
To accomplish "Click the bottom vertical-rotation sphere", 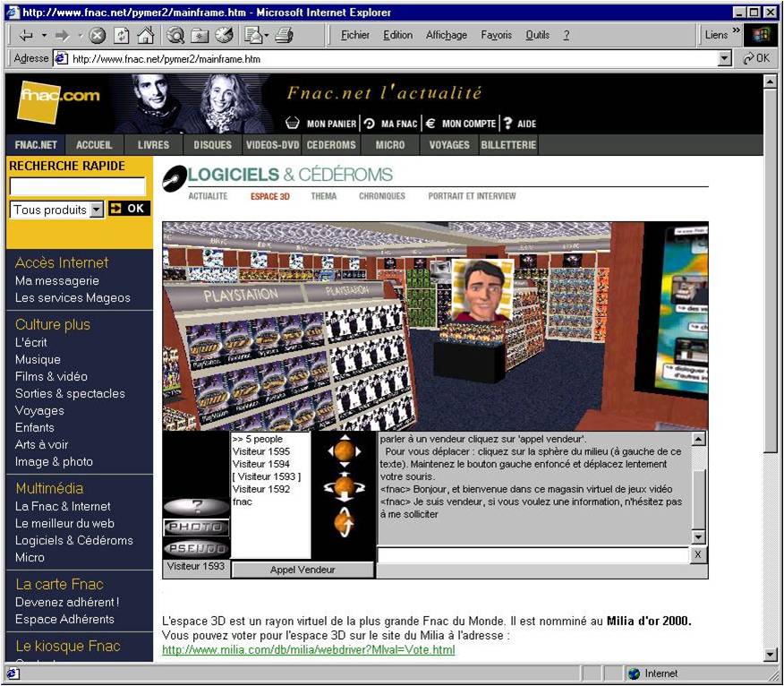I will click(345, 522).
